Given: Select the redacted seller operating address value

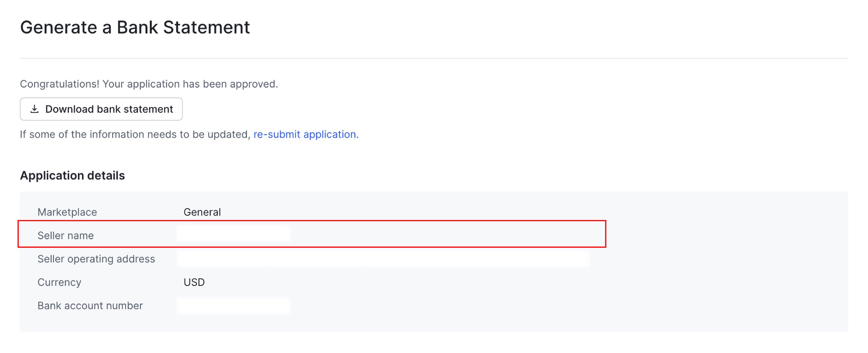Looking at the screenshot, I should click(x=383, y=259).
